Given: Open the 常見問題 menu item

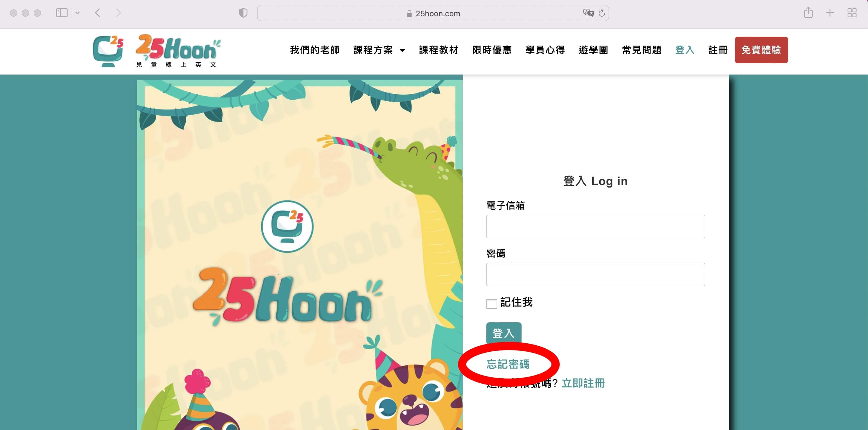Looking at the screenshot, I should point(642,50).
